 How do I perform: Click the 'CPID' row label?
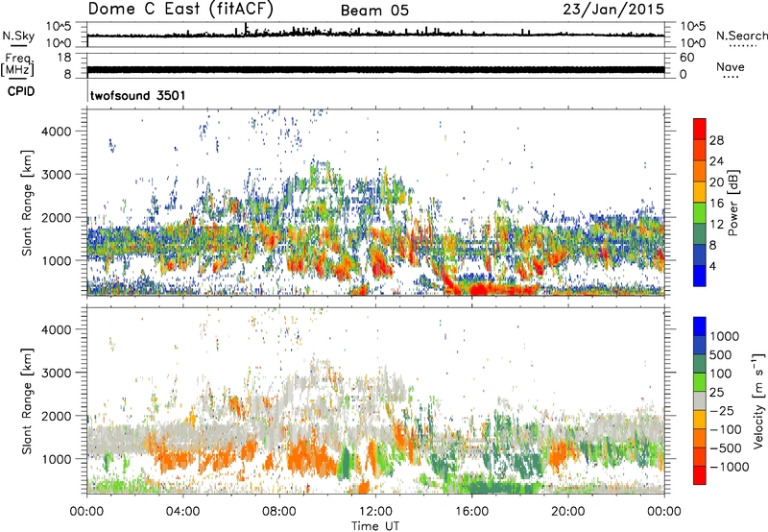point(21,91)
